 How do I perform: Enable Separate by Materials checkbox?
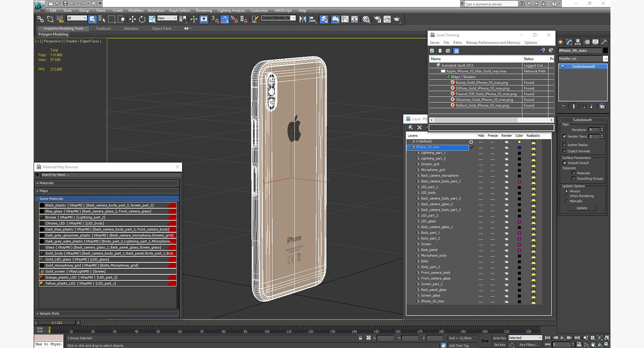click(574, 173)
